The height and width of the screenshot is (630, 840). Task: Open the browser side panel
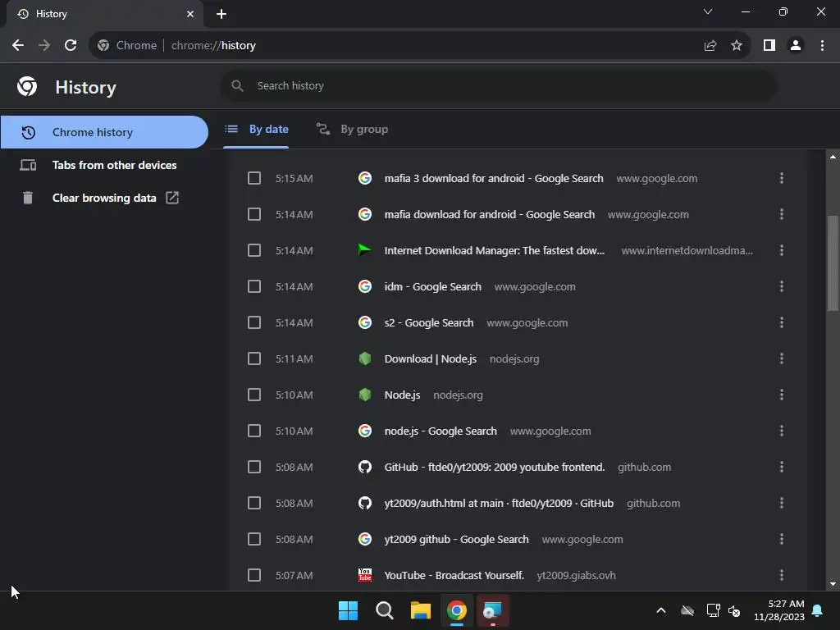pyautogui.click(x=769, y=46)
